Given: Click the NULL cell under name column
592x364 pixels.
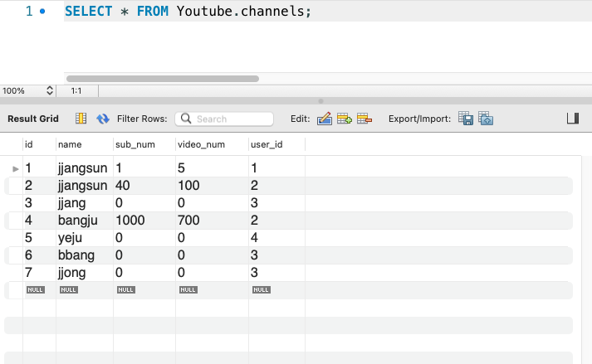Looking at the screenshot, I should [69, 289].
